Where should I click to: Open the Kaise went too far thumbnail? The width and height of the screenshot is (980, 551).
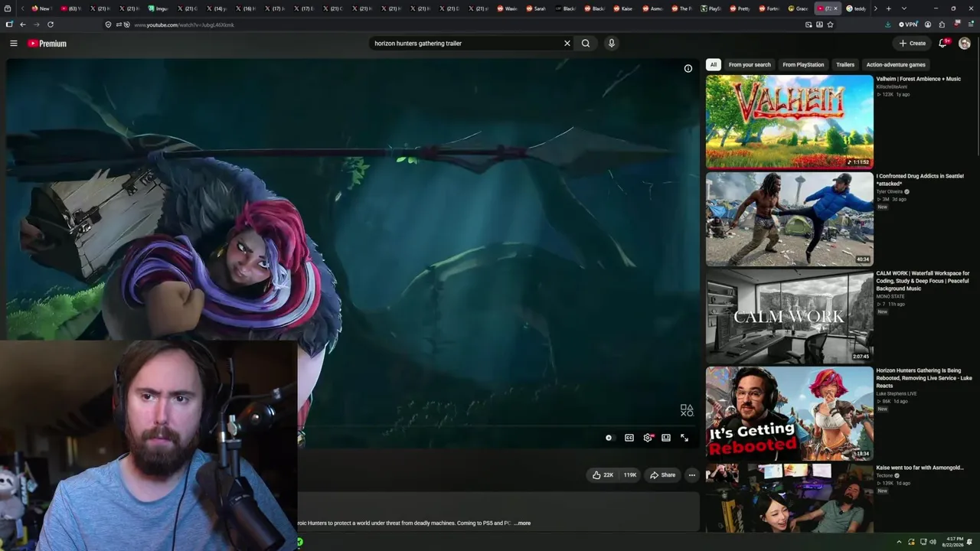(x=789, y=497)
